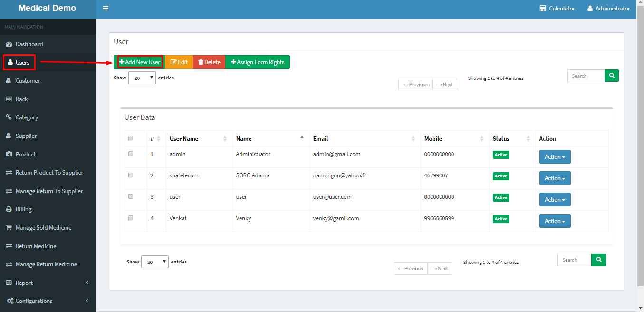Sort by User Name column arrows
Image resolution: width=644 pixels, height=312 pixels.
225,139
